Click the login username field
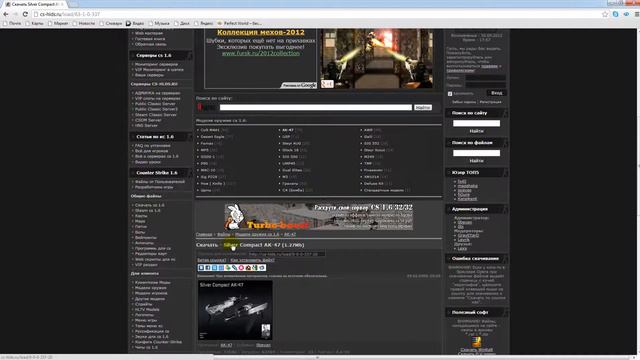 point(486,78)
